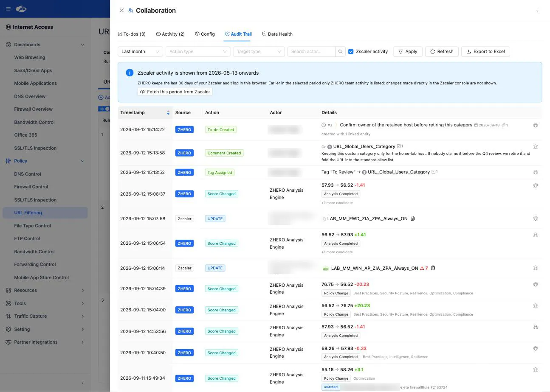Collapse the Dashboards section
Screen dimensions: 550x392
click(82, 45)
